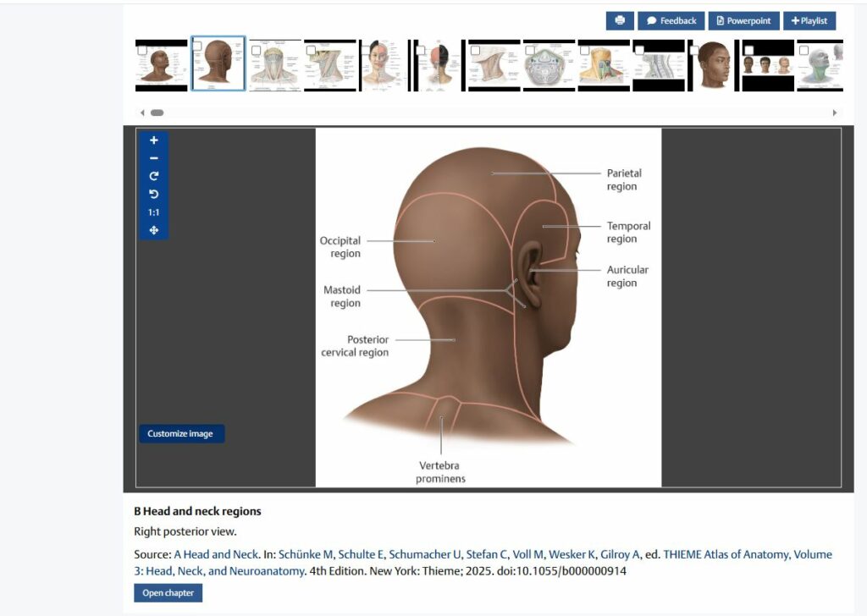
Task: Check the selected posterior head thumbnail's checkbox
Action: pyautogui.click(x=198, y=47)
